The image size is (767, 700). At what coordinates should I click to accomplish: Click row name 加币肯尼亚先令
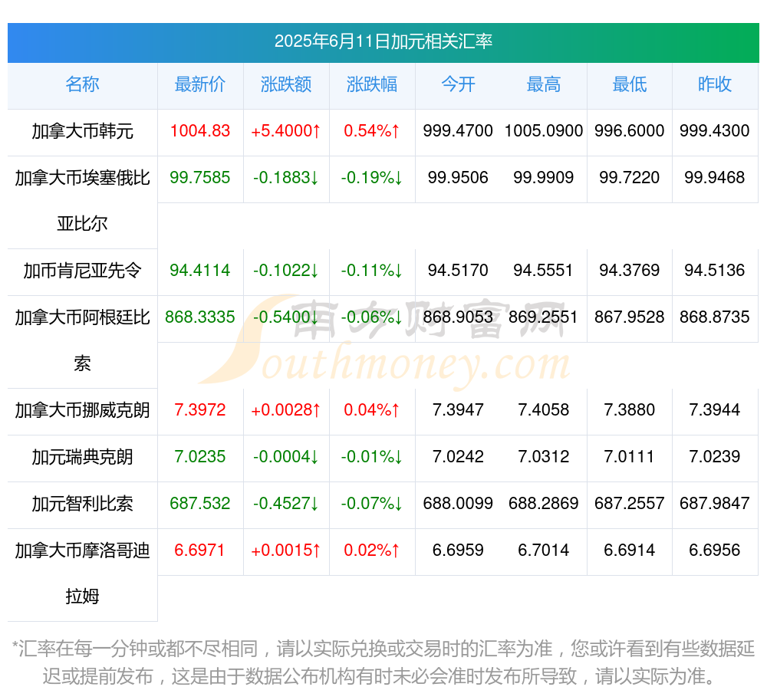click(x=82, y=271)
